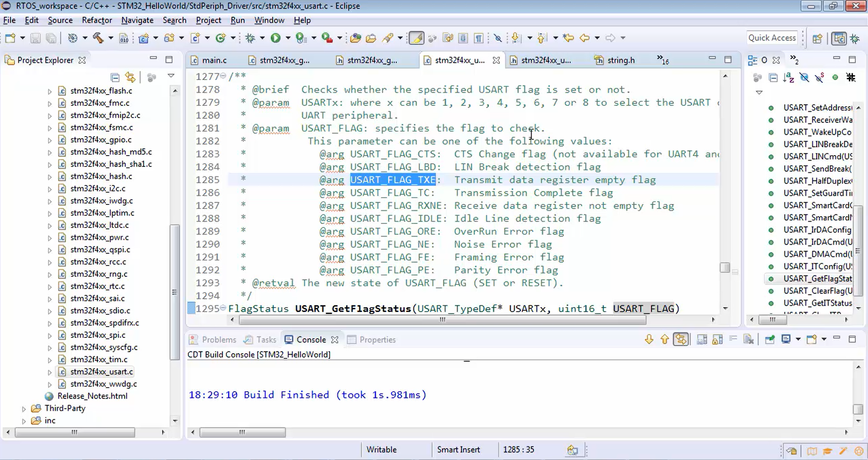Click the Open Element toolbar icon
Viewport: 868px width, 460px height.
pos(355,38)
